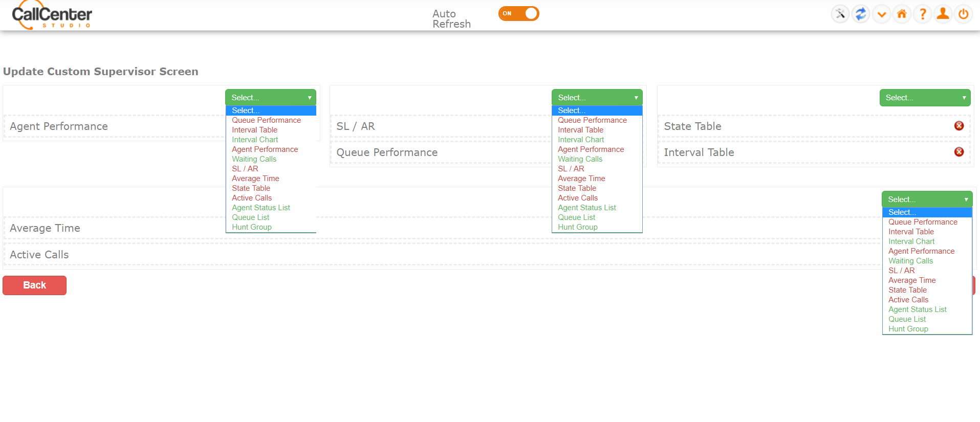Choose Hunt Group in second dropdown list
Screen dimensions: 980x422
(x=597, y=227)
